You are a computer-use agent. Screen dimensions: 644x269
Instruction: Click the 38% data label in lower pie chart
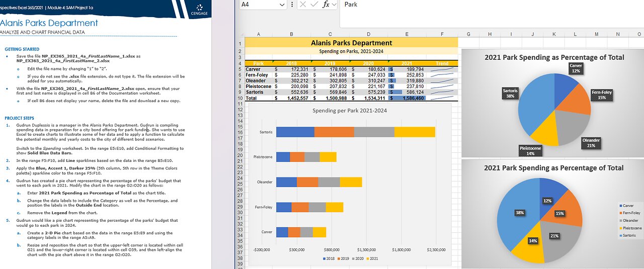point(519,213)
